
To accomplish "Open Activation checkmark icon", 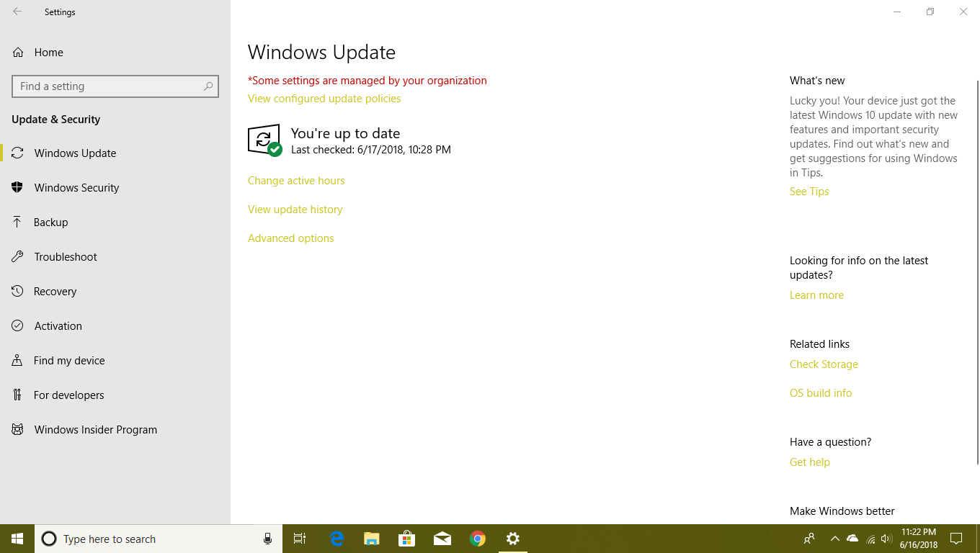I will 18,325.
